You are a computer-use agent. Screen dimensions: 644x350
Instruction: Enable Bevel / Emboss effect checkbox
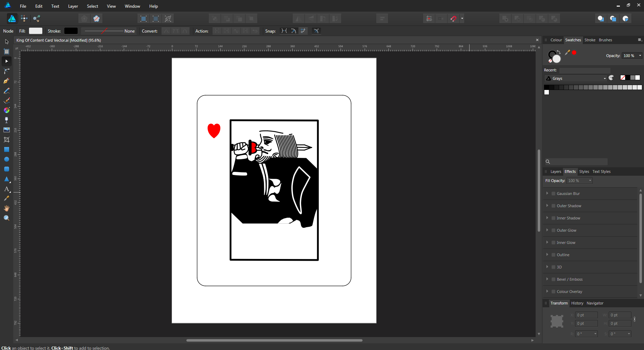point(553,279)
